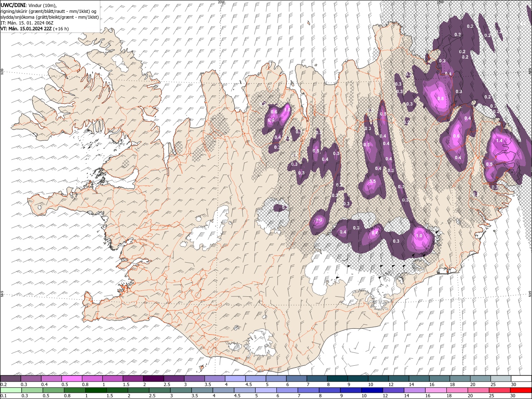Click the bright magenta 0.5–0.8 swatch in top legend
The width and height of the screenshot is (532, 399).
[x=71, y=379]
